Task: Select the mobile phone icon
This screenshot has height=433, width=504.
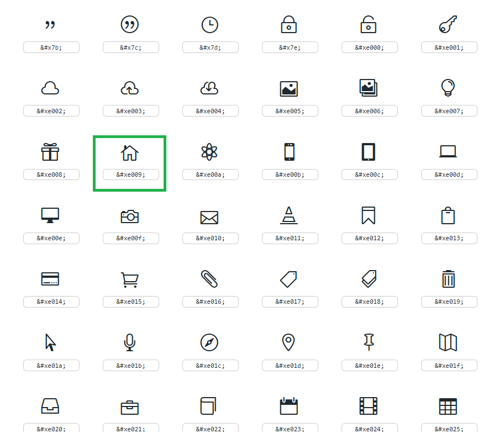Action: [x=289, y=152]
